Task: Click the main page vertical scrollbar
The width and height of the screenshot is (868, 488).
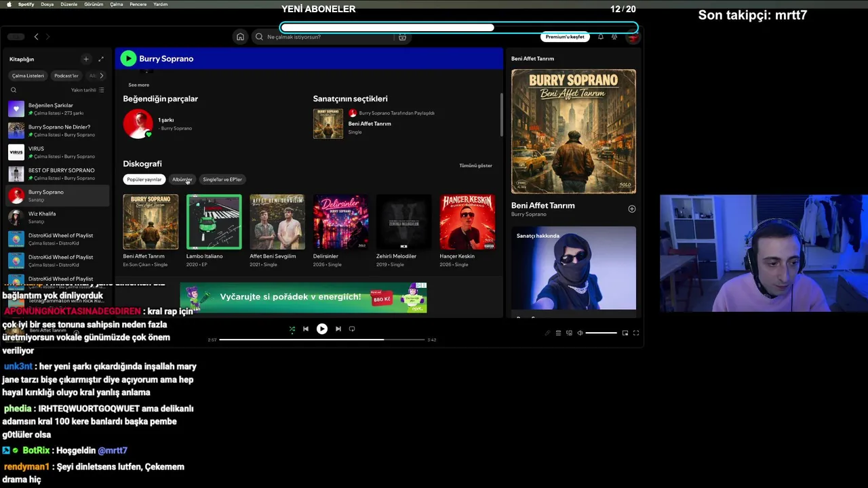Action: click(x=502, y=114)
